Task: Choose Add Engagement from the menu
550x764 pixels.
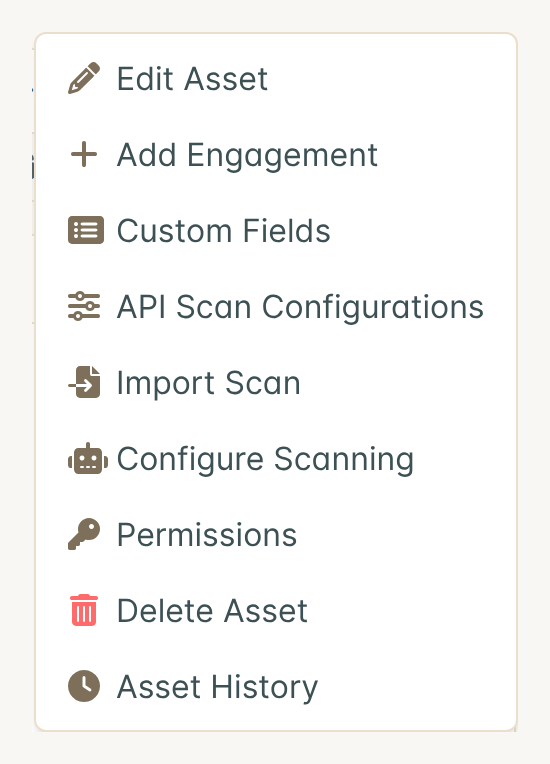Action: 276,154
